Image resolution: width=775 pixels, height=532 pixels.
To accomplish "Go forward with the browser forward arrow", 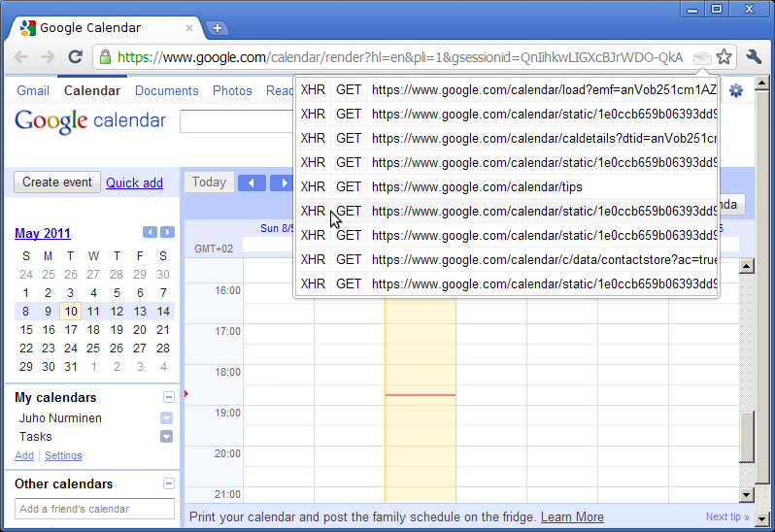I will 48,57.
